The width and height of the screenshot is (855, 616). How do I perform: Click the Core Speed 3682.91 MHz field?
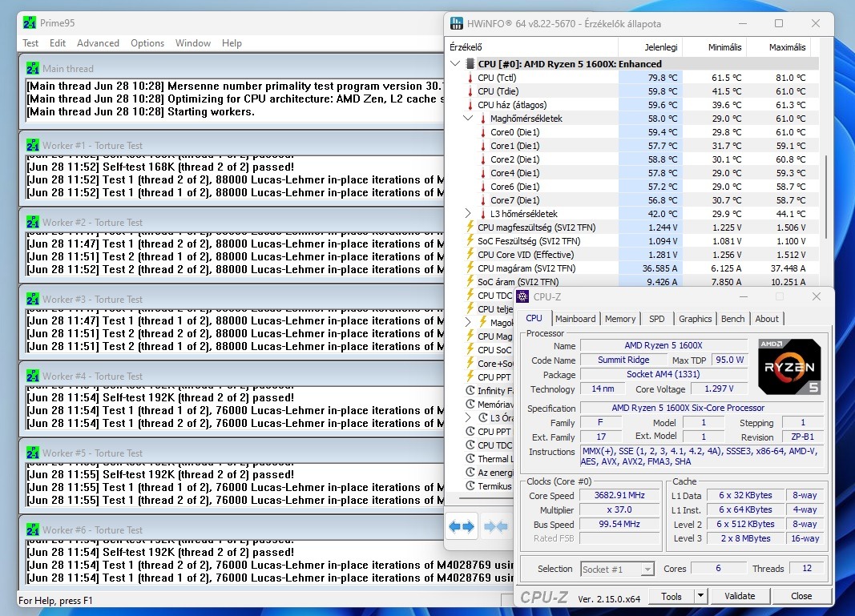click(x=619, y=495)
